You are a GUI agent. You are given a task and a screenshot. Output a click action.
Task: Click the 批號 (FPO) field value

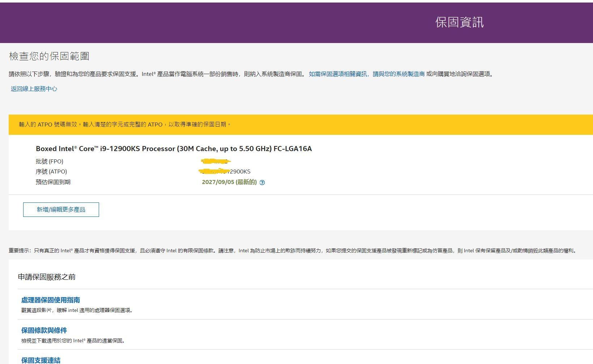(x=216, y=161)
